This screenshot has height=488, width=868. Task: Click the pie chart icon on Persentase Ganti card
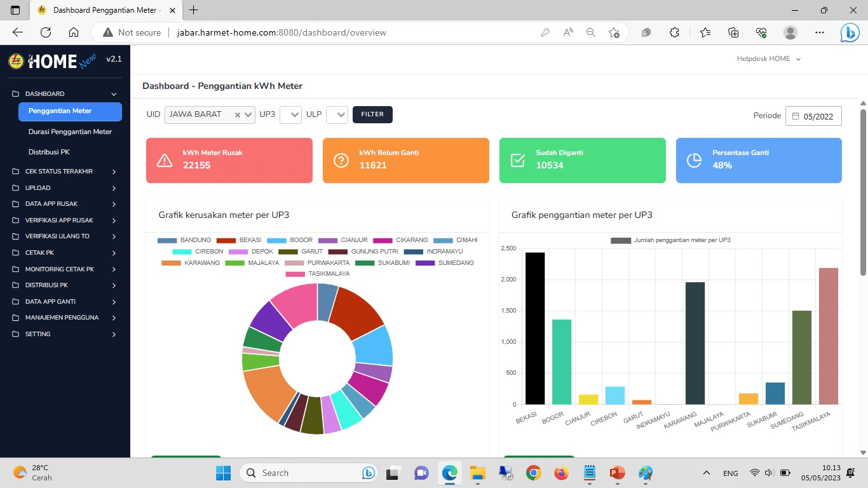pos(695,160)
